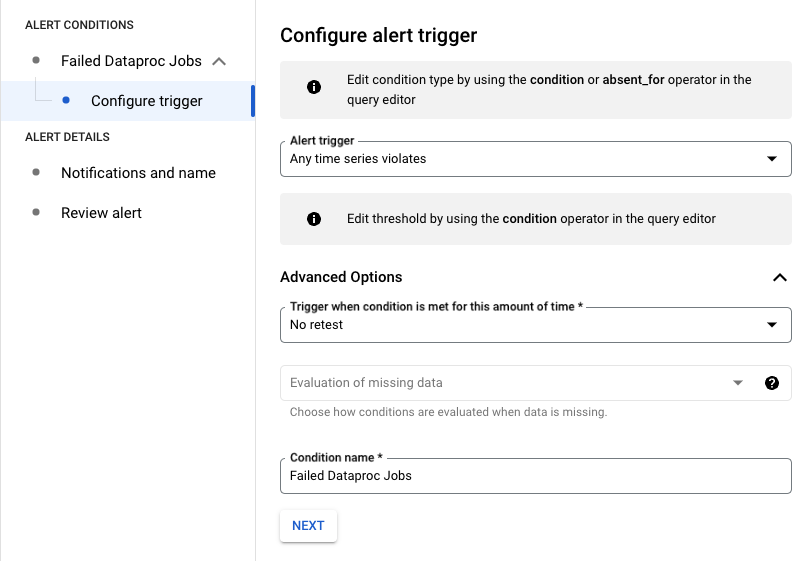Click bullet next to Failed Dataproc Jobs
The height and width of the screenshot is (561, 809).
click(x=36, y=60)
